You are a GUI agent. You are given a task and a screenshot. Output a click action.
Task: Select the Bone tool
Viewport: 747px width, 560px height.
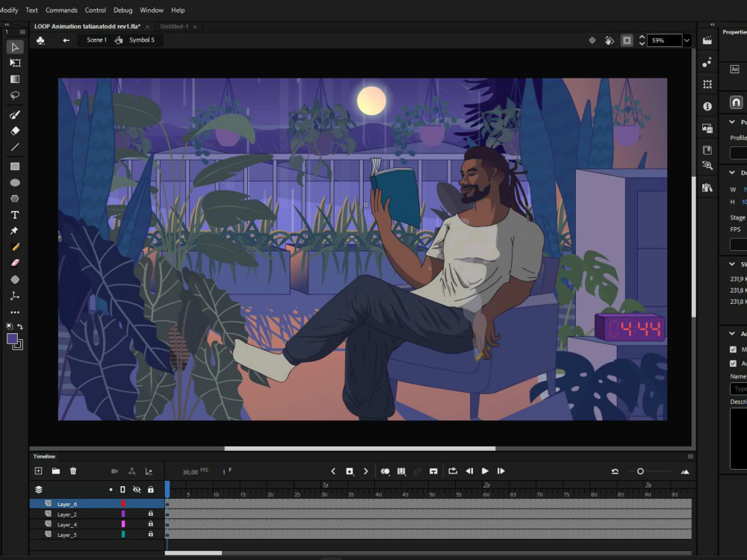coord(15,296)
